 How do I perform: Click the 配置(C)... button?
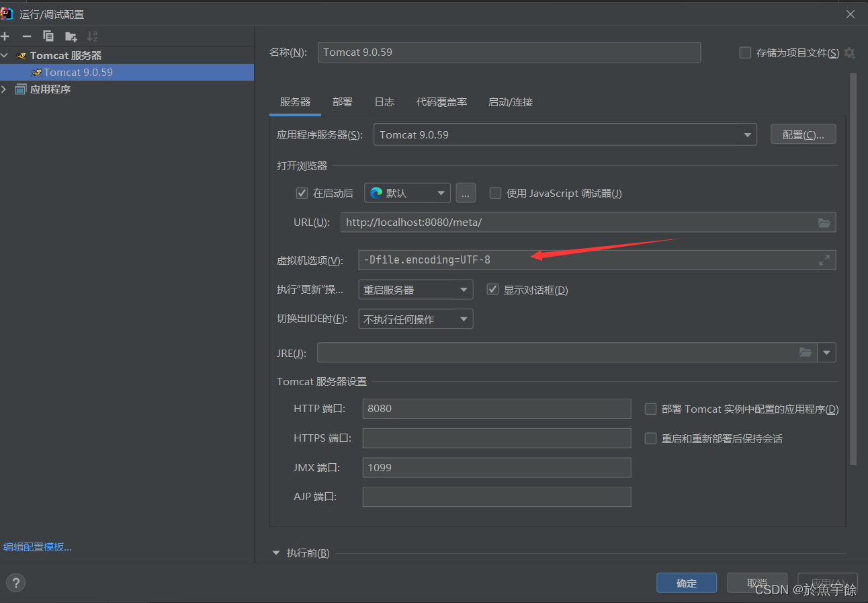[x=803, y=134]
